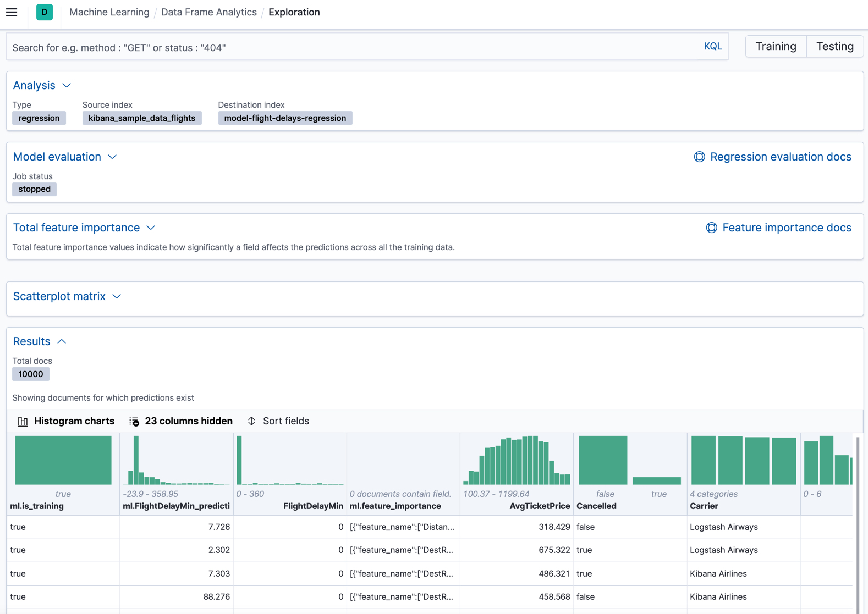Open Feature importance docs link
Viewport: 868px width, 614px height.
pos(786,228)
